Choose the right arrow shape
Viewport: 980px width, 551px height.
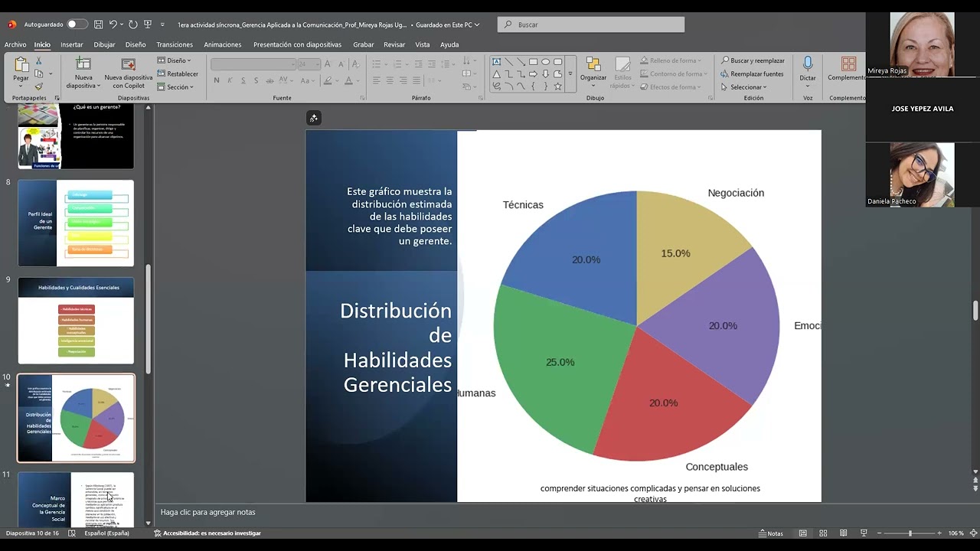pyautogui.click(x=533, y=74)
